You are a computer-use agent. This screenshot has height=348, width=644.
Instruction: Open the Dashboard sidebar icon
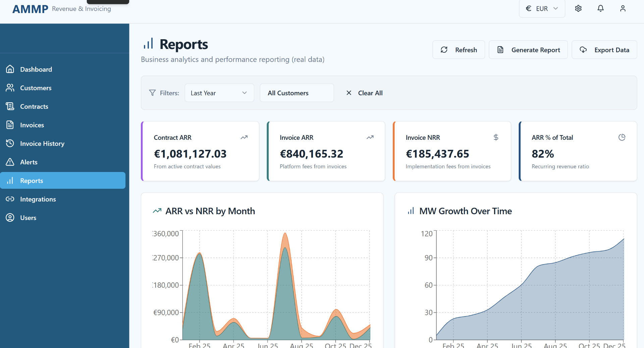click(x=10, y=69)
